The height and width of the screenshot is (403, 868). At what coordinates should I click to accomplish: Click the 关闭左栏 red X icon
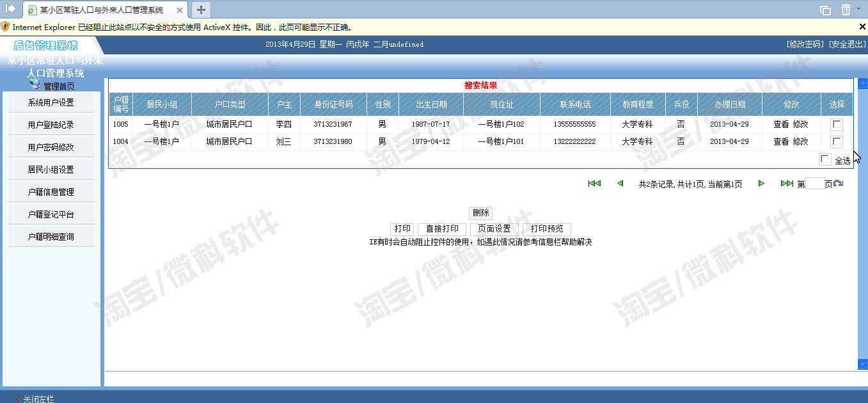(x=17, y=399)
